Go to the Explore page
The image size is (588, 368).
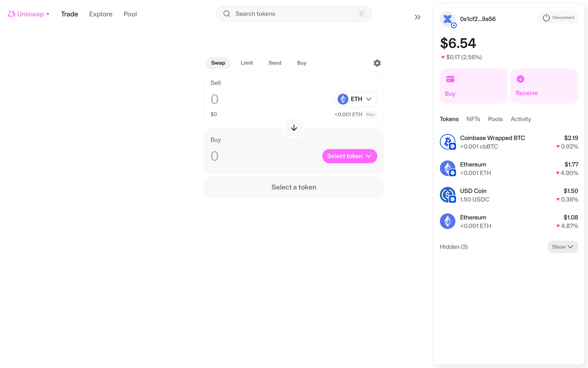pyautogui.click(x=101, y=14)
